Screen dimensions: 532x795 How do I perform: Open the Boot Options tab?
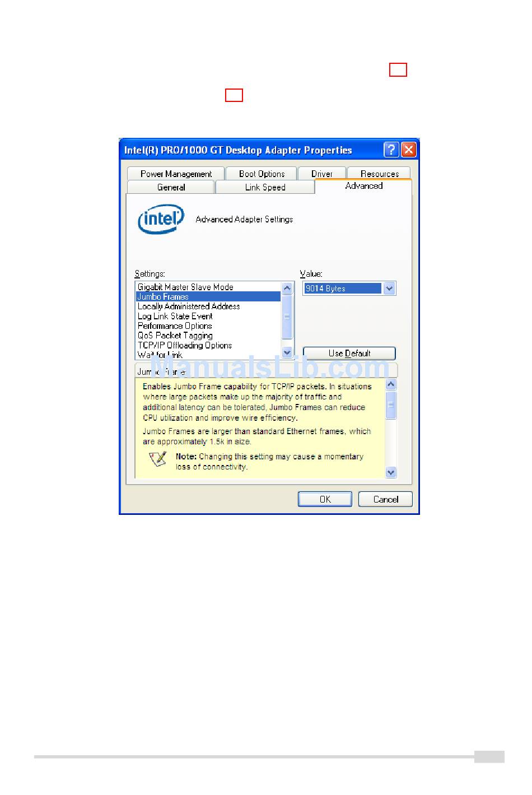(262, 174)
